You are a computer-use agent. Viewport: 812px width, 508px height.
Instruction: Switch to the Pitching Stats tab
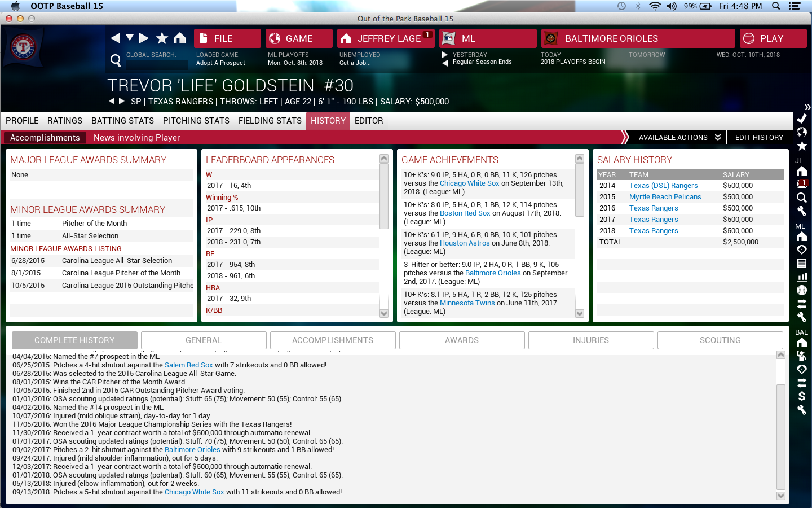point(196,121)
